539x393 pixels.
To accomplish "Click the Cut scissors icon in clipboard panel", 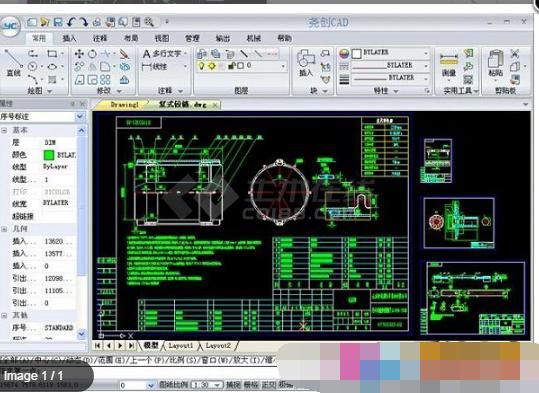I will (515, 53).
